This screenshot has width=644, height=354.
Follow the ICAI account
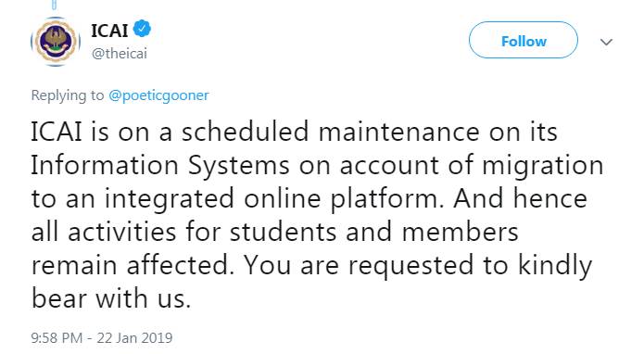tap(524, 40)
